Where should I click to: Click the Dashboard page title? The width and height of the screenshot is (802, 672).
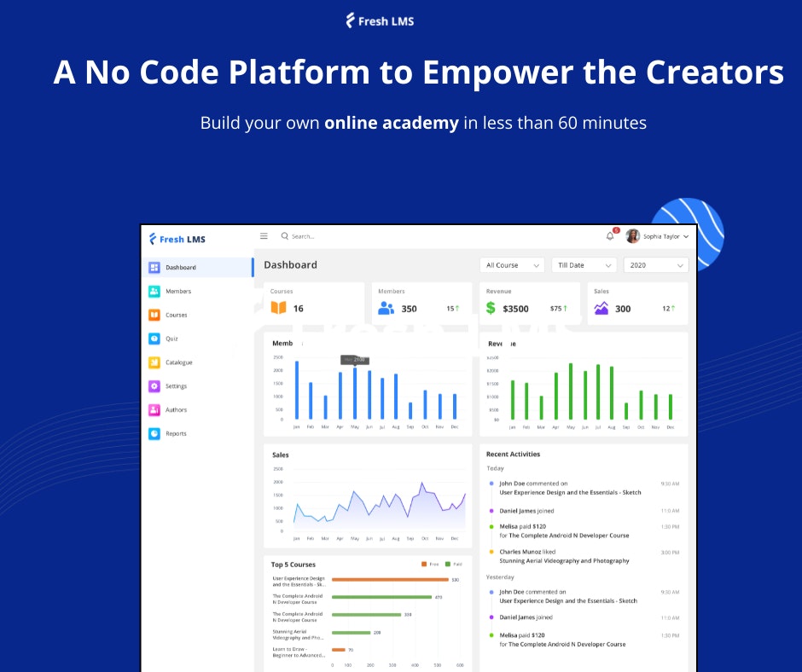point(291,265)
